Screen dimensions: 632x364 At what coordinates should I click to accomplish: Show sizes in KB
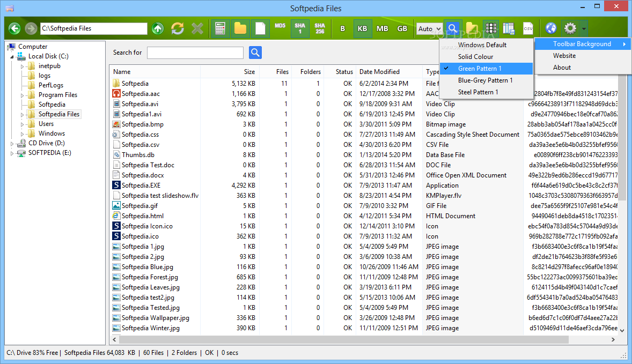(x=362, y=28)
